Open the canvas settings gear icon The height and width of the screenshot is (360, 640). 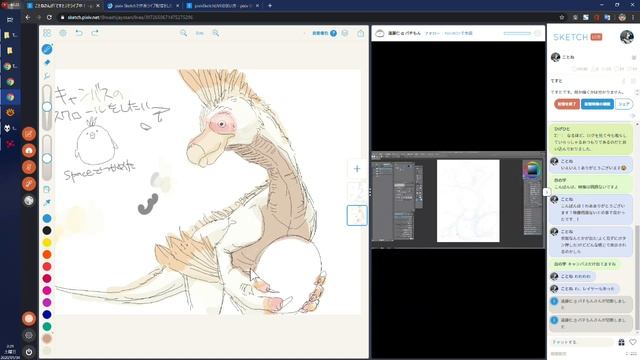(63, 33)
